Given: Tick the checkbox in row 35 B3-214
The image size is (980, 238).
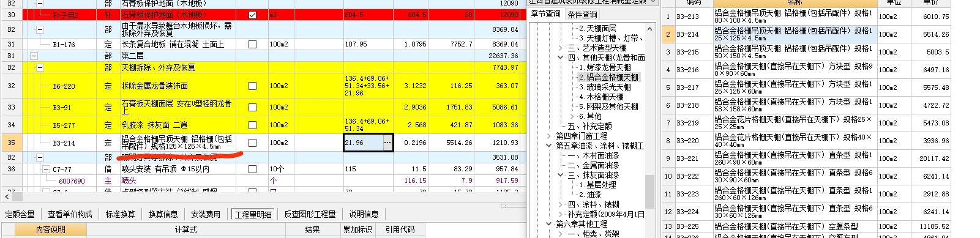Looking at the screenshot, I should tap(252, 143).
